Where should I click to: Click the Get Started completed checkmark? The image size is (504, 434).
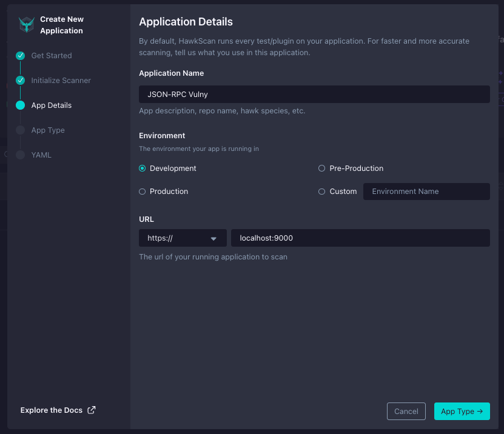coord(20,55)
